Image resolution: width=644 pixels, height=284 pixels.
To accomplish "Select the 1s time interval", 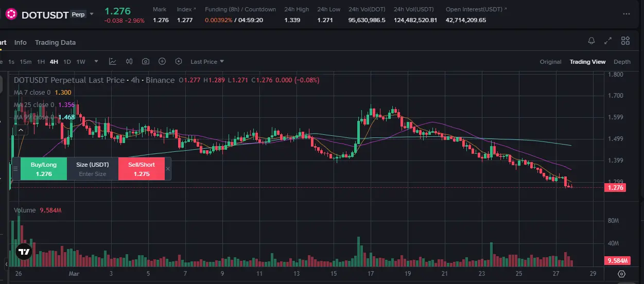I will (x=11, y=62).
